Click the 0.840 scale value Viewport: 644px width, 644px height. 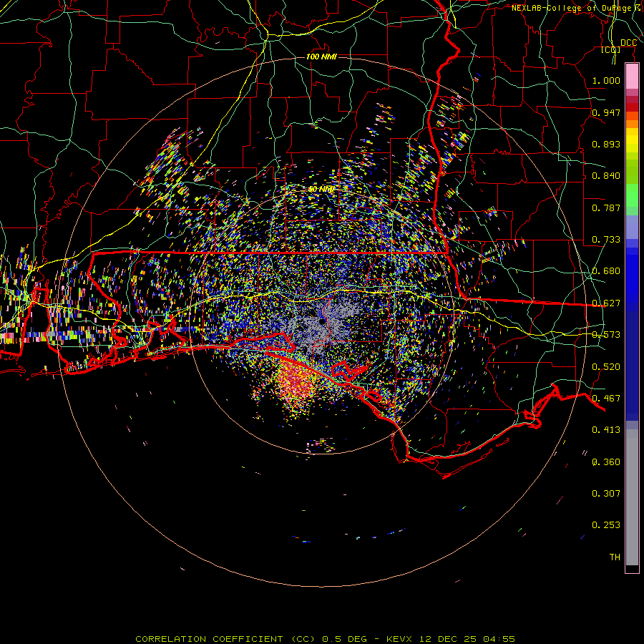point(606,176)
